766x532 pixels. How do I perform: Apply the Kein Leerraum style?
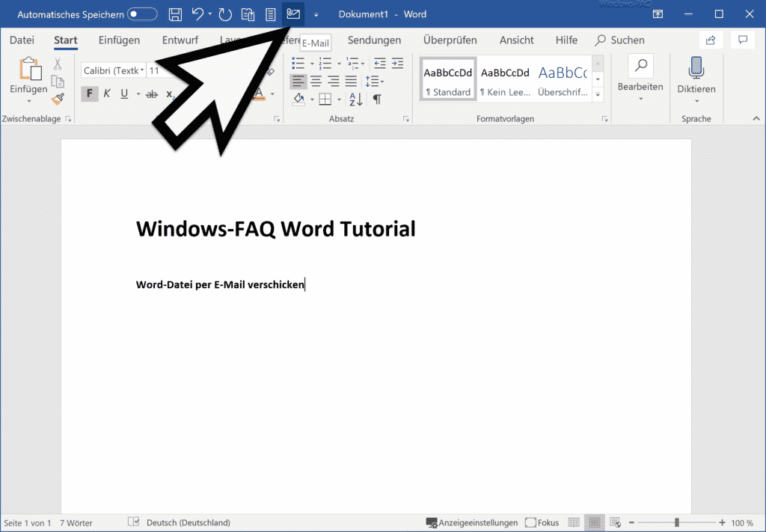505,78
